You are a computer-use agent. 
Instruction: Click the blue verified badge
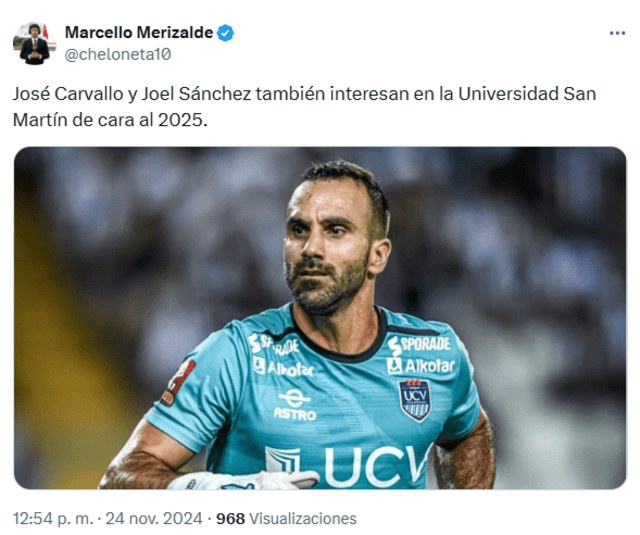pyautogui.click(x=225, y=33)
